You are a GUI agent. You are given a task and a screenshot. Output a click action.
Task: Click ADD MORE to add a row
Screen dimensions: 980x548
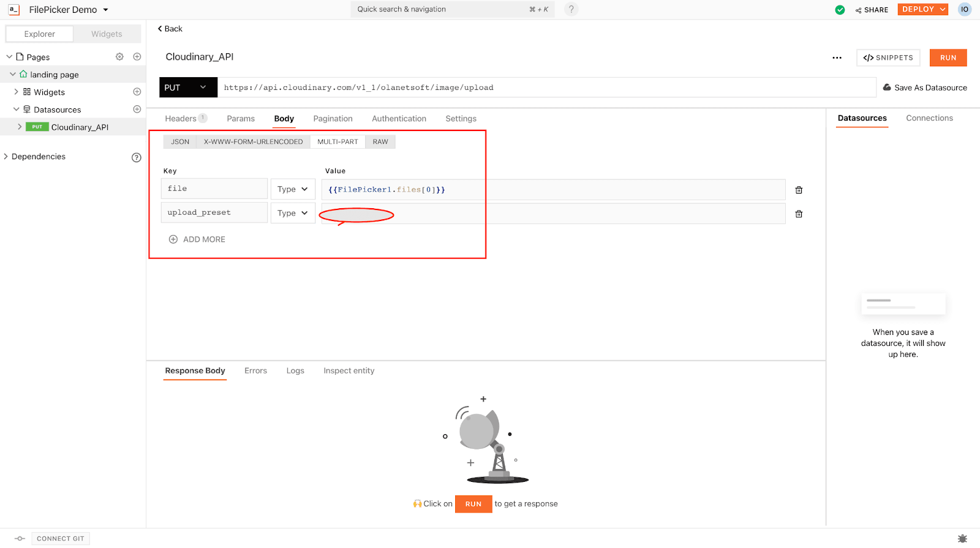point(197,239)
